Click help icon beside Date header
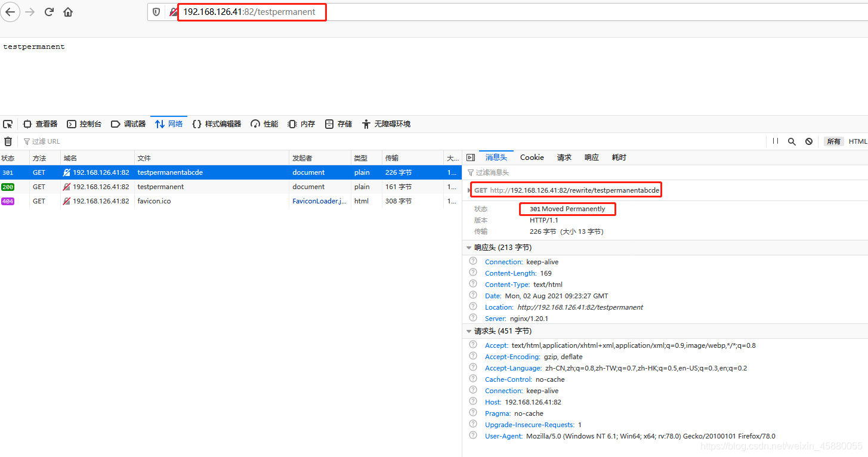 (x=473, y=295)
